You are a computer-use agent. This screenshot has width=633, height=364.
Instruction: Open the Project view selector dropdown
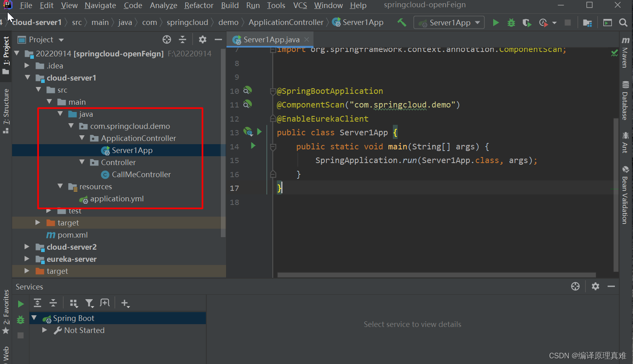[x=41, y=39]
